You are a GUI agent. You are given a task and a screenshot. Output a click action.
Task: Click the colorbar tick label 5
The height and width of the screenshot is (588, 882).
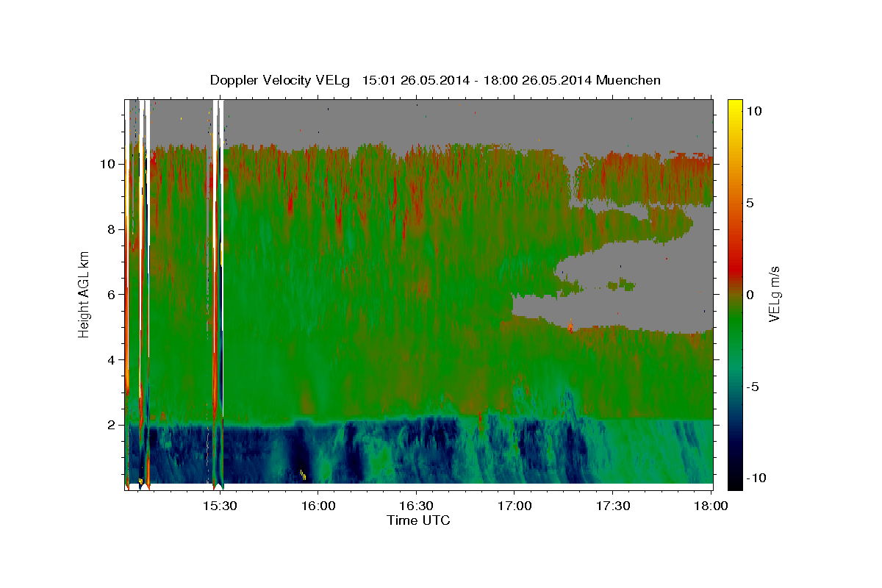point(752,202)
